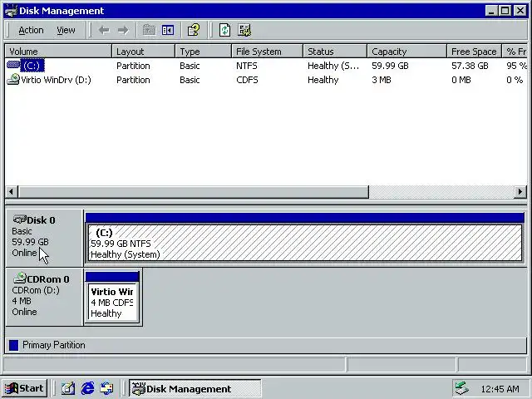532x399 pixels.
Task: Click the Healthy (S... status cell
Action: point(333,66)
